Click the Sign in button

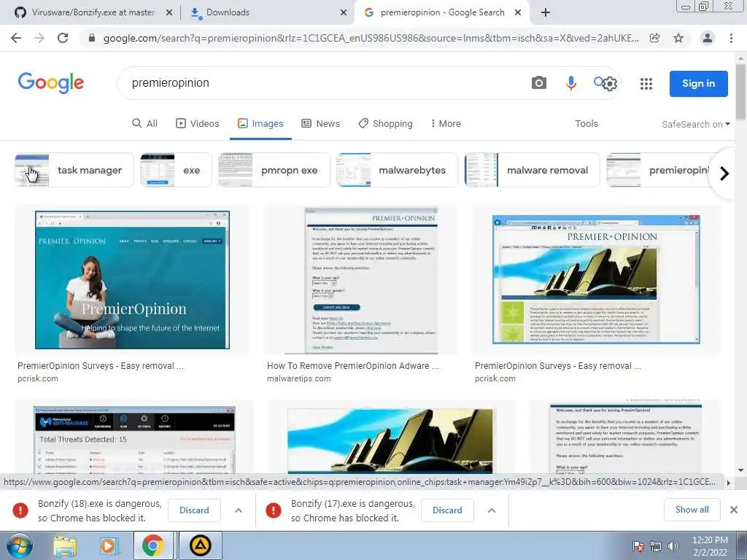[x=698, y=83]
